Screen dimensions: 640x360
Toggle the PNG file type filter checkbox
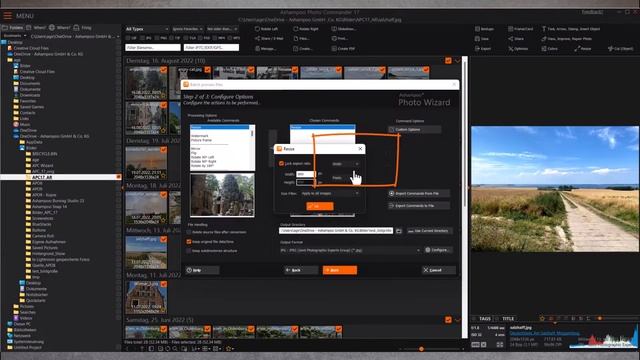point(157,38)
